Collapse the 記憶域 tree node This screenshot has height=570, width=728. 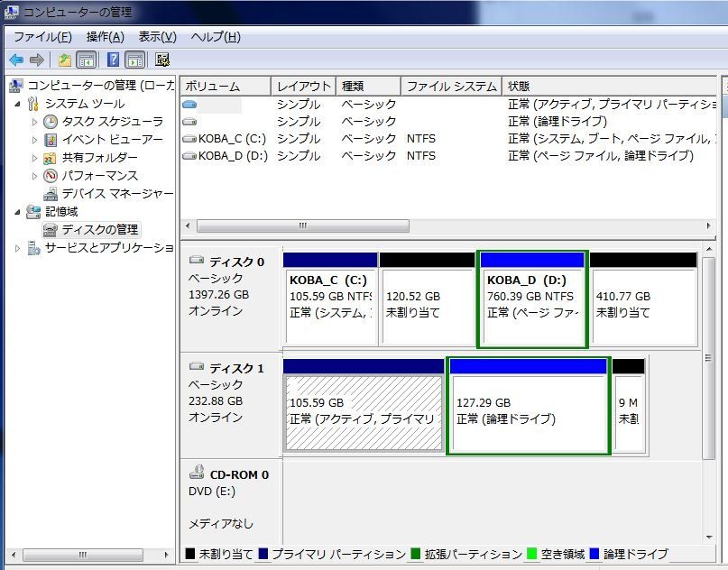click(17, 212)
